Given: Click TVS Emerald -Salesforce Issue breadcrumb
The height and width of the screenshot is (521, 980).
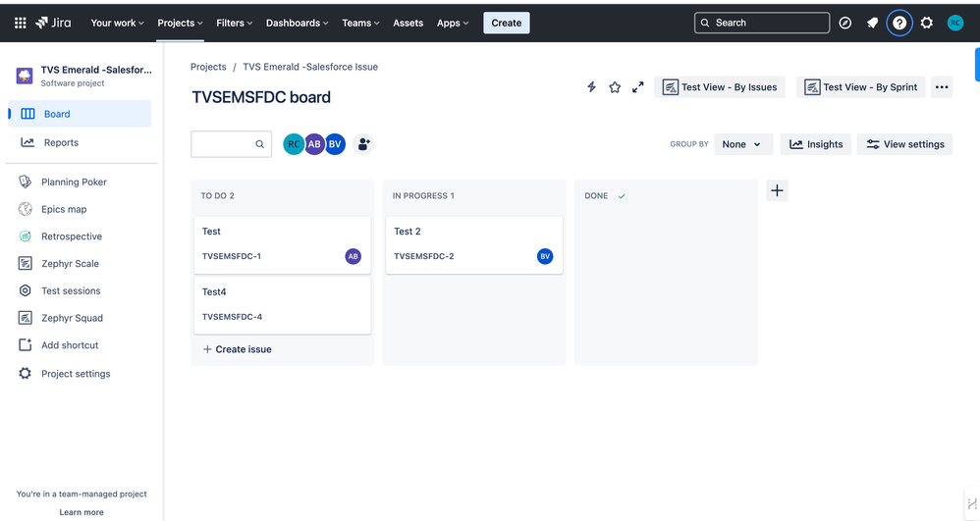Looking at the screenshot, I should point(310,67).
